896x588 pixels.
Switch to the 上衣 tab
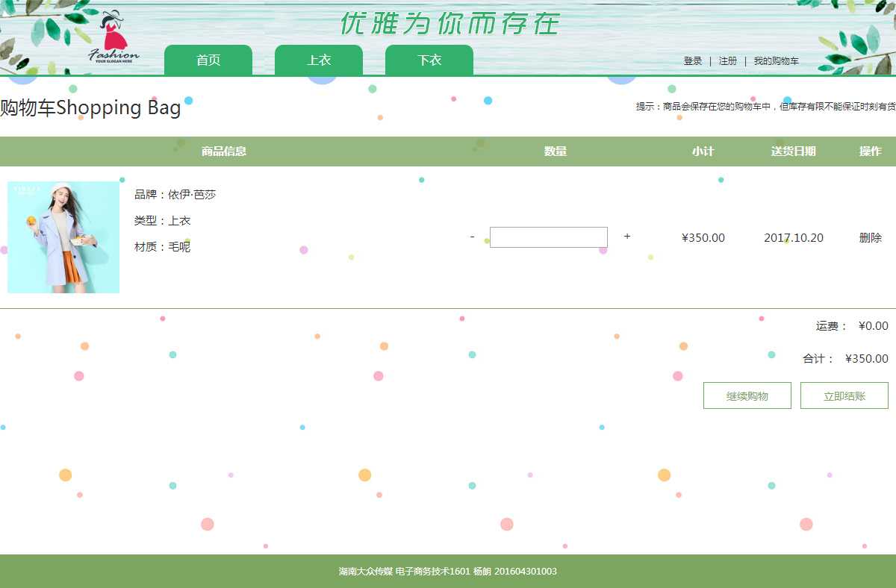coord(319,60)
